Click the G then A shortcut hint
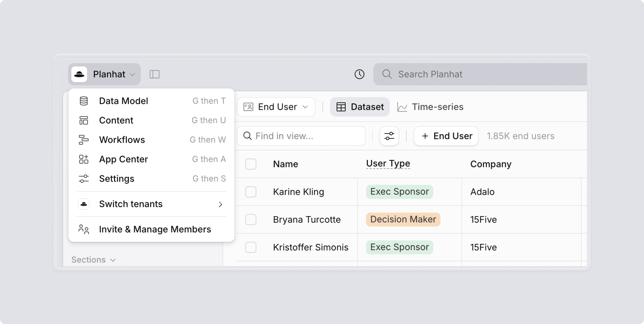Viewport: 644px width, 324px height. tap(209, 159)
